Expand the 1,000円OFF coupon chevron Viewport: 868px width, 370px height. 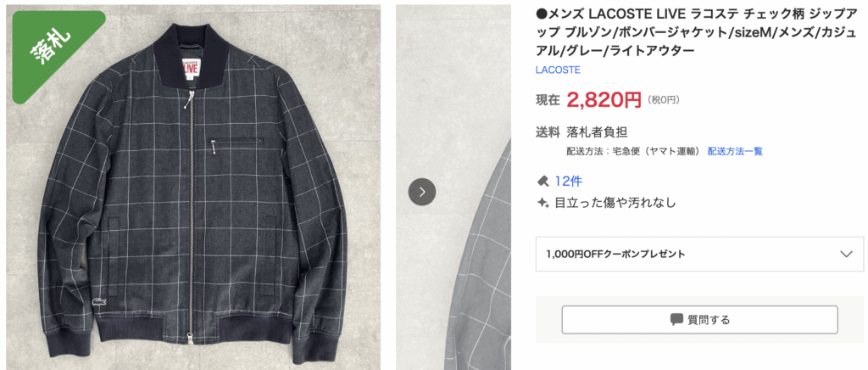tap(846, 255)
